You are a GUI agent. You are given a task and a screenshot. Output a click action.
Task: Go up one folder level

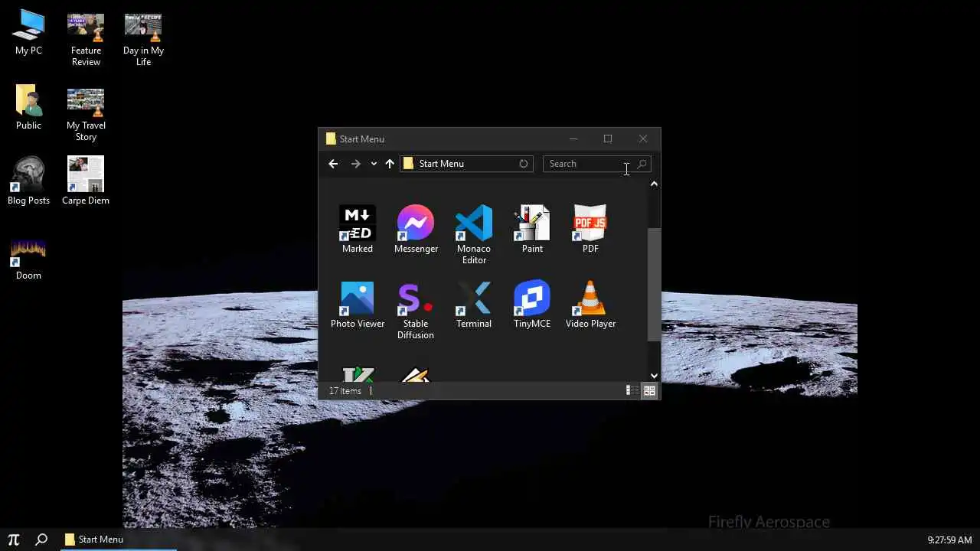tap(390, 164)
